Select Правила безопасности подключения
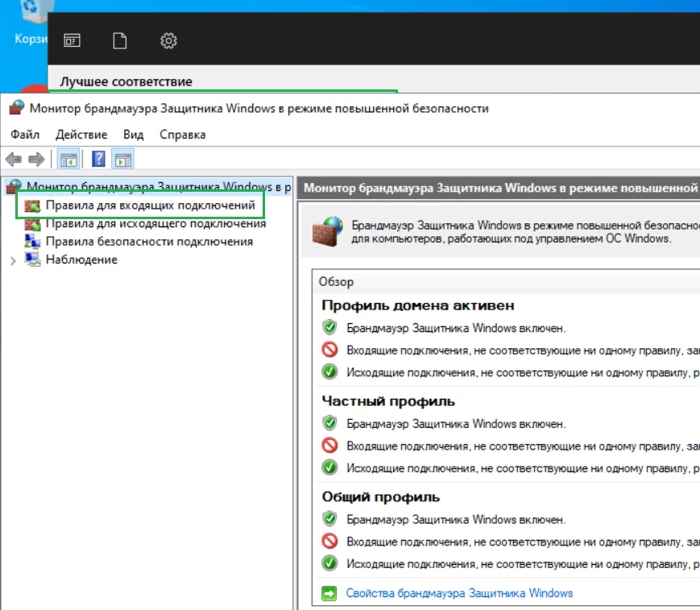700x610 pixels. [x=149, y=242]
